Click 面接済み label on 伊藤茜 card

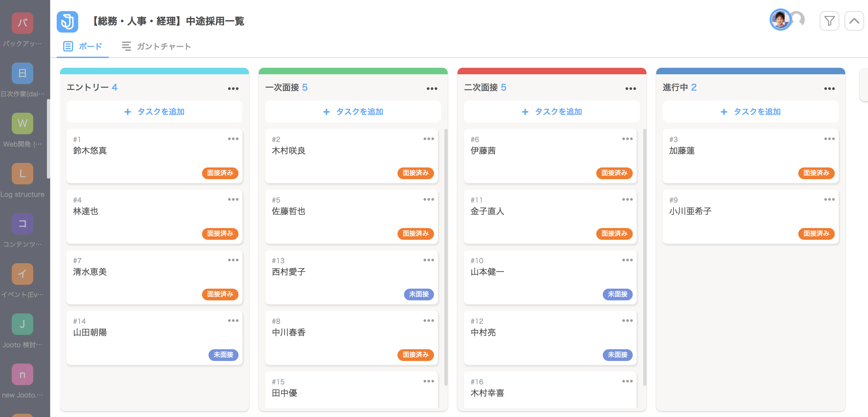coord(614,173)
